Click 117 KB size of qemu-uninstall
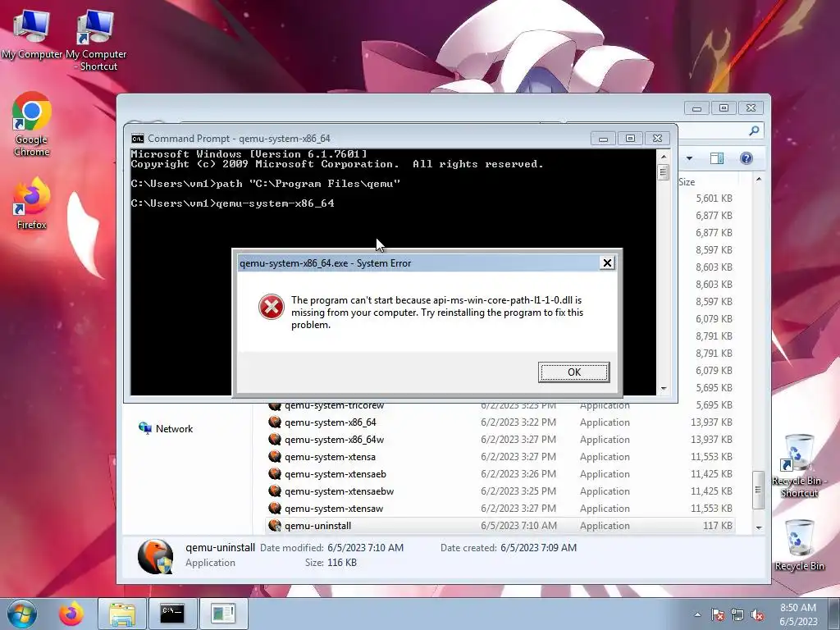The height and width of the screenshot is (630, 840). click(718, 526)
